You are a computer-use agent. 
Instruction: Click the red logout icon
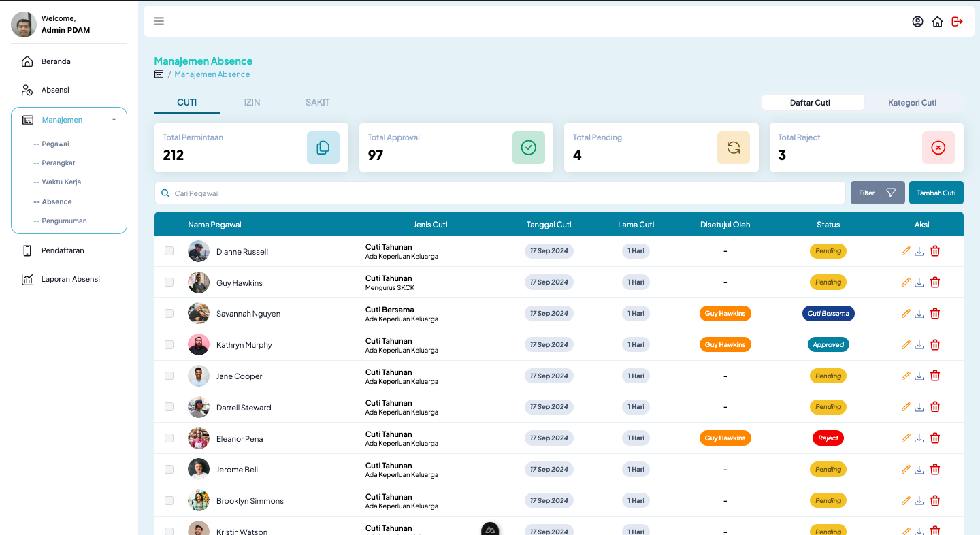[x=957, y=22]
